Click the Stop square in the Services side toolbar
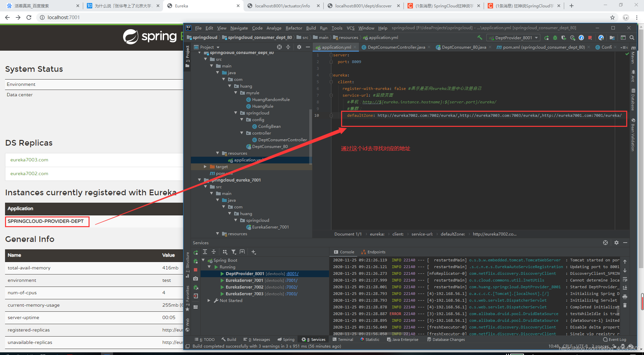644x355 pixels. pyautogui.click(x=196, y=270)
